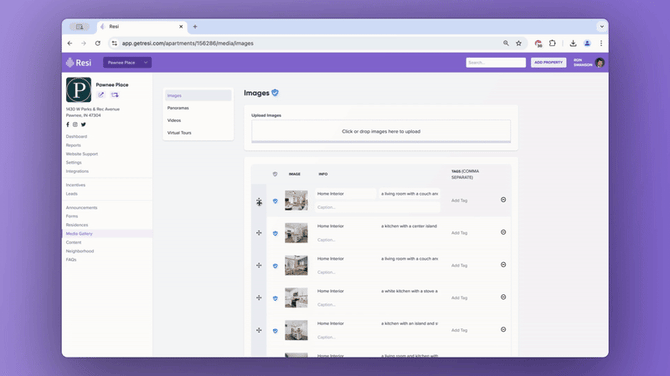Click the Add Property button
The image size is (670, 376).
548,62
